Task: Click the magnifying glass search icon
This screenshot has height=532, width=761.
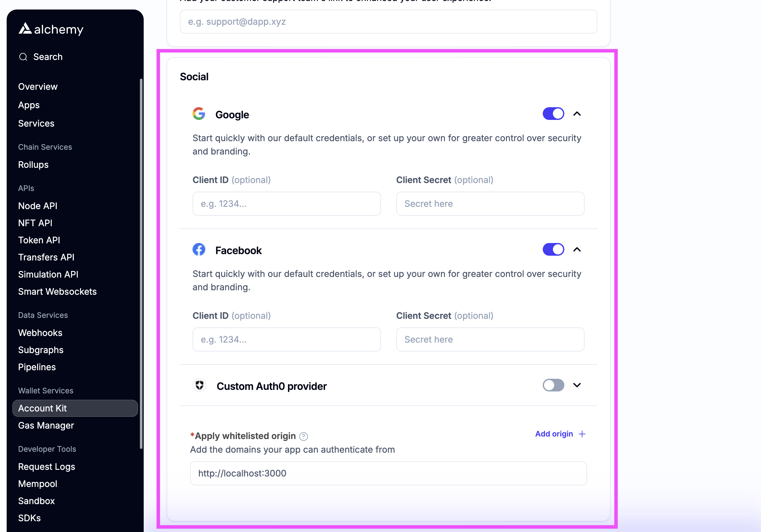Action: click(x=23, y=57)
